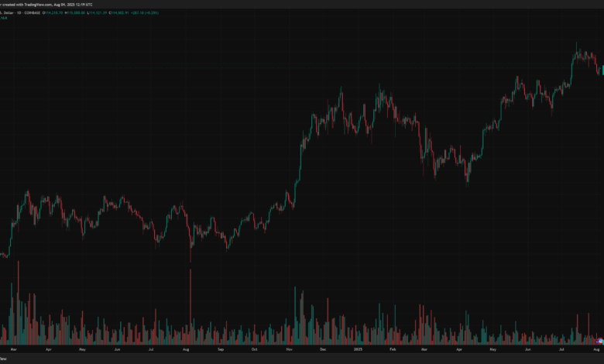Click the Nov label on time axis
Image resolution: width=604 pixels, height=364 pixels.
pos(287,350)
